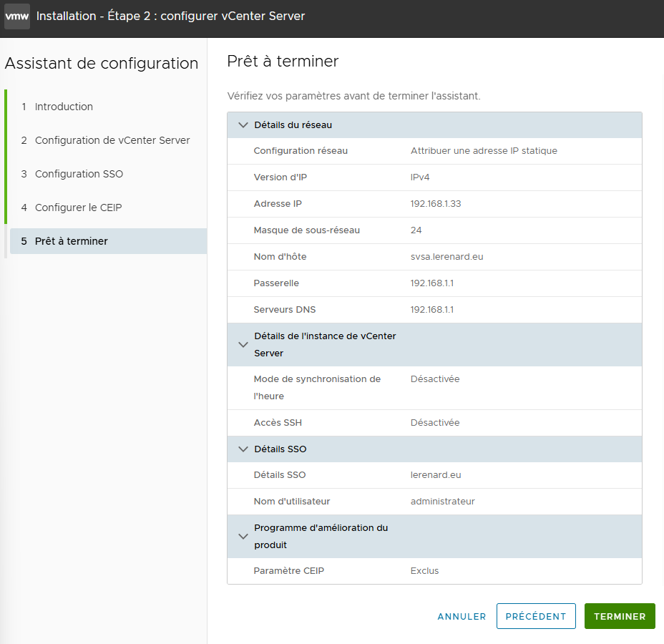Click the PRÉCÉDENT button
This screenshot has width=664, height=644.
click(536, 616)
